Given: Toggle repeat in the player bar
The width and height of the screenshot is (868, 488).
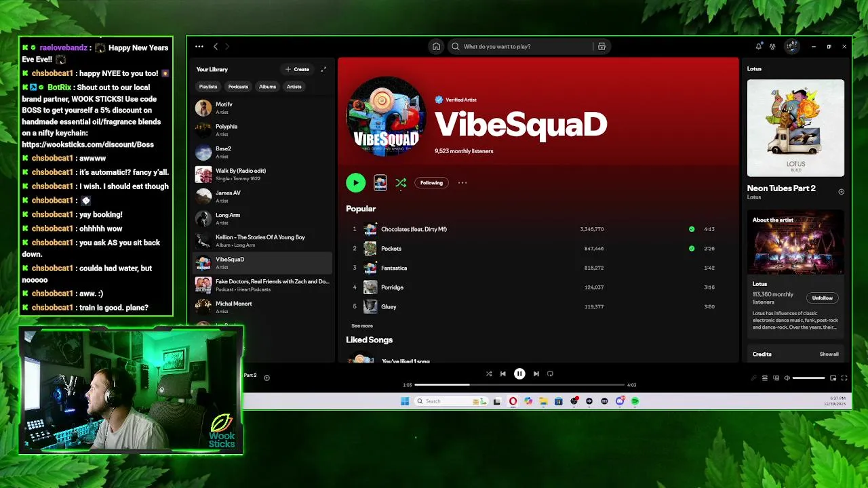Looking at the screenshot, I should click(550, 373).
